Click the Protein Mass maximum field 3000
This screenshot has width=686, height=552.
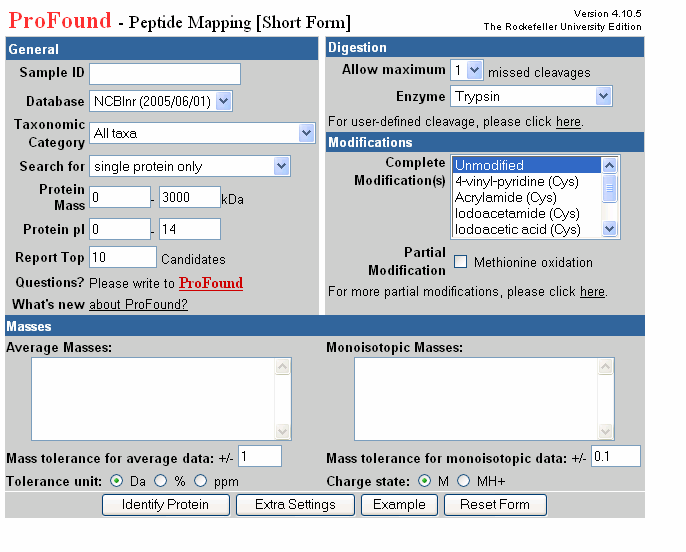coord(190,197)
